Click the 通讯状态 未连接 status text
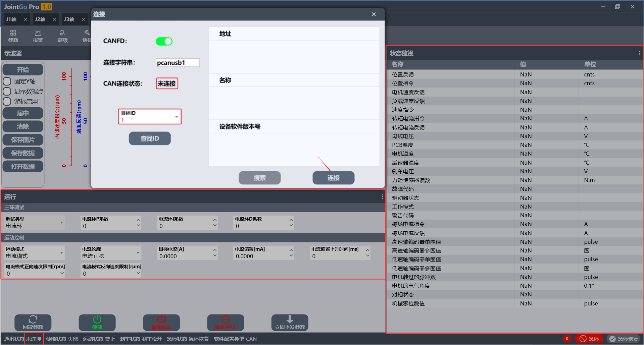The height and width of the screenshot is (345, 644). tap(34, 339)
